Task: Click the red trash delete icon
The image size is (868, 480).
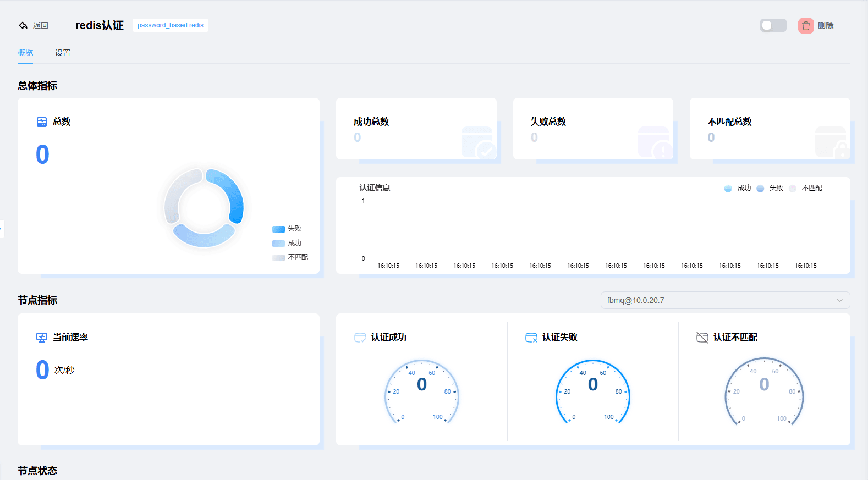Action: coord(806,25)
